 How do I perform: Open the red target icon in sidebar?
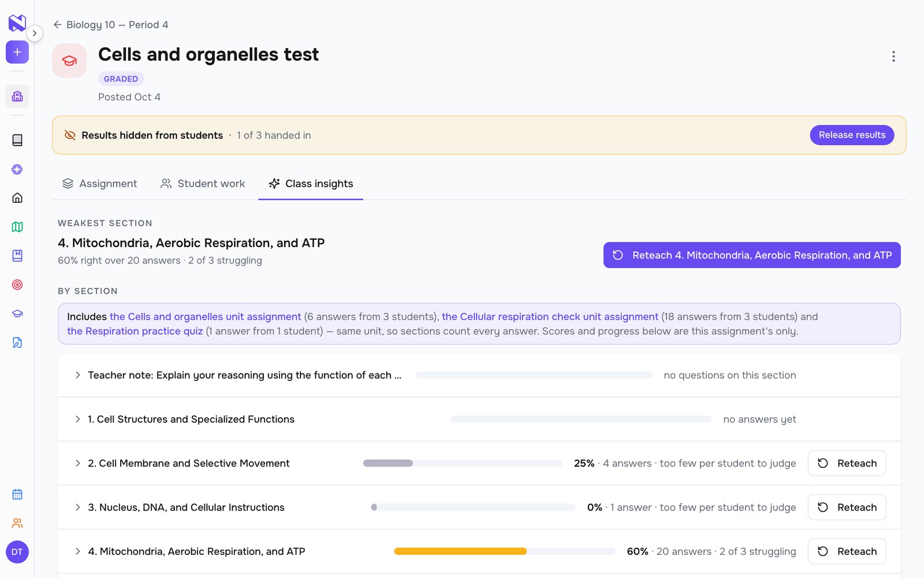17,284
